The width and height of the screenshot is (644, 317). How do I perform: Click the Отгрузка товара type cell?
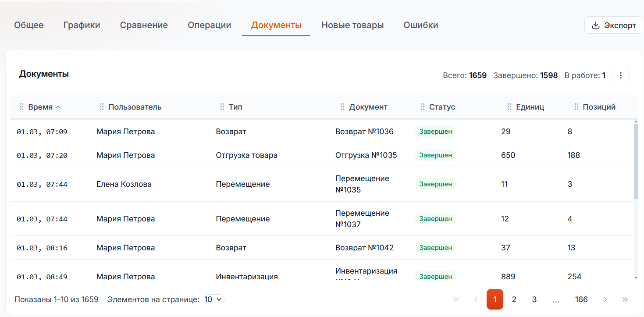pyautogui.click(x=246, y=155)
